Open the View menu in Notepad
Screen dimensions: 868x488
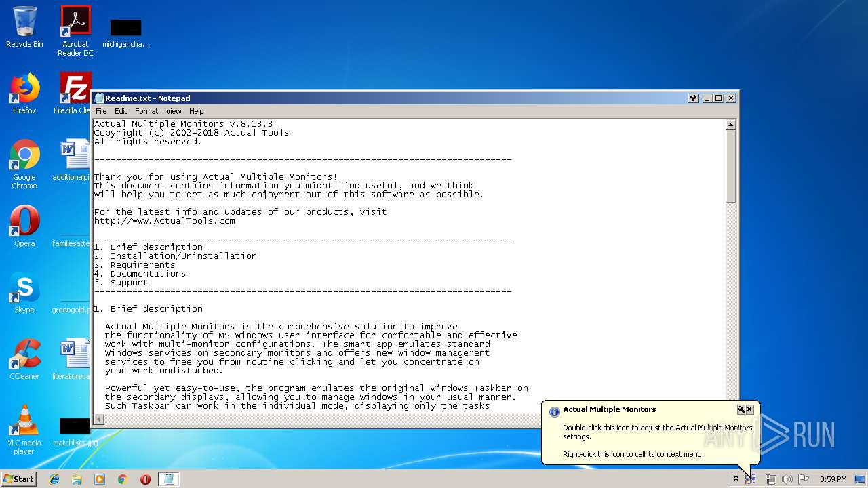(174, 111)
